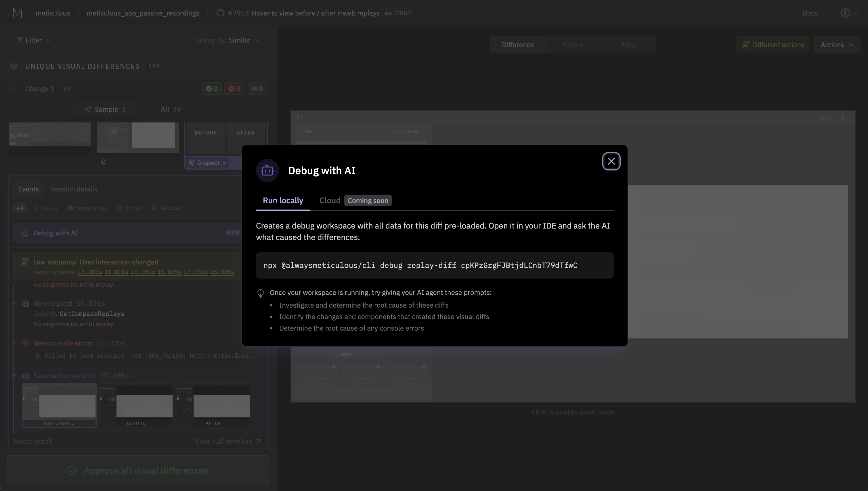
Task: Click the BEFORE label on selected diff card
Action: (205, 133)
